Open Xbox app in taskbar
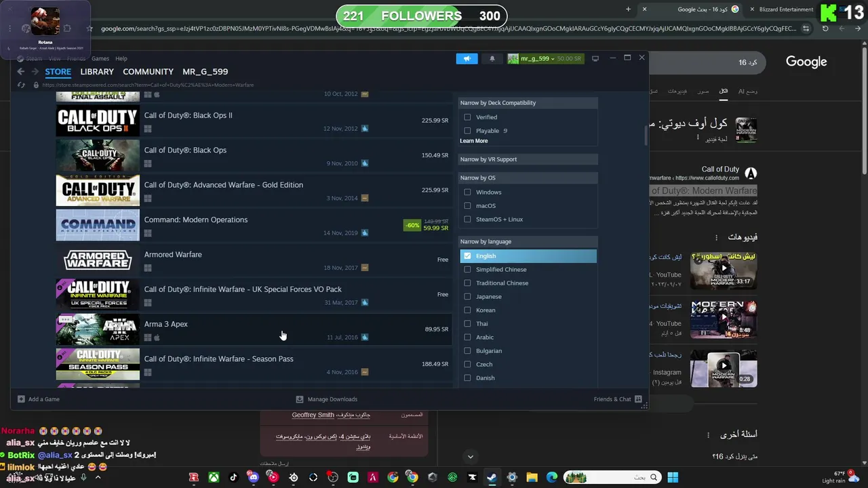Image resolution: width=868 pixels, height=488 pixels. [x=214, y=477]
